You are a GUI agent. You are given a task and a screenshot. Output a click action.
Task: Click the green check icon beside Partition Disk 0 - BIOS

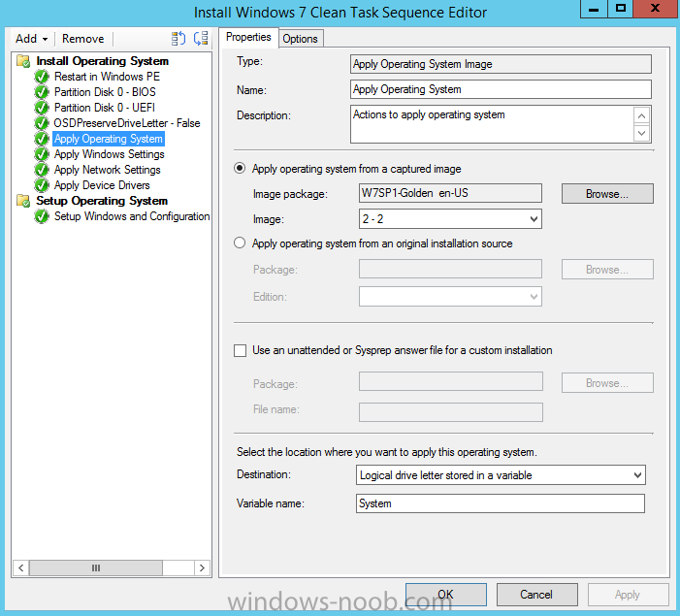pos(42,92)
